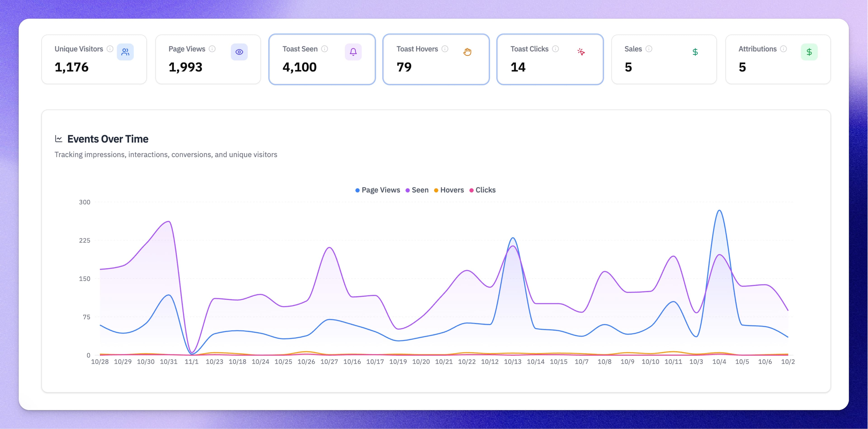Open the Toast Seen info tooltip

325,49
